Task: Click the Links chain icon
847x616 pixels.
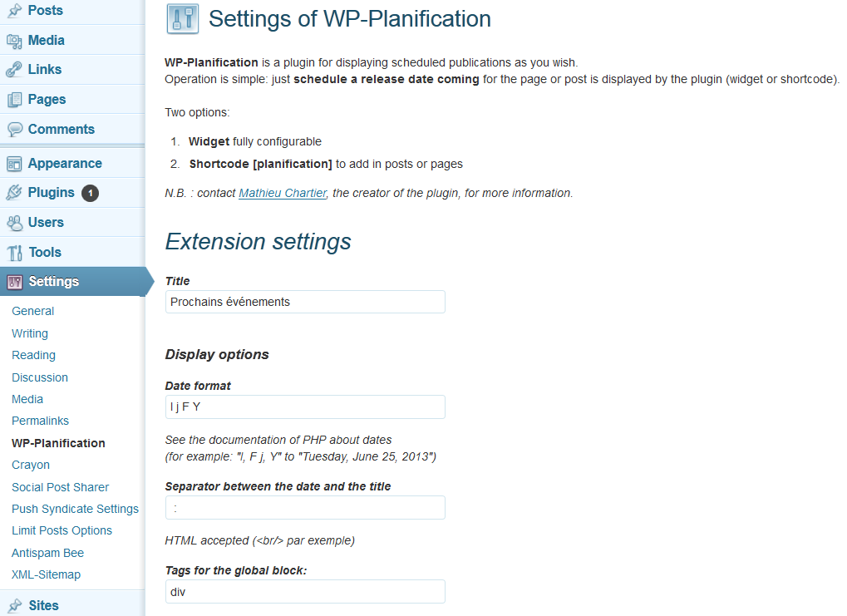Action: tap(15, 70)
